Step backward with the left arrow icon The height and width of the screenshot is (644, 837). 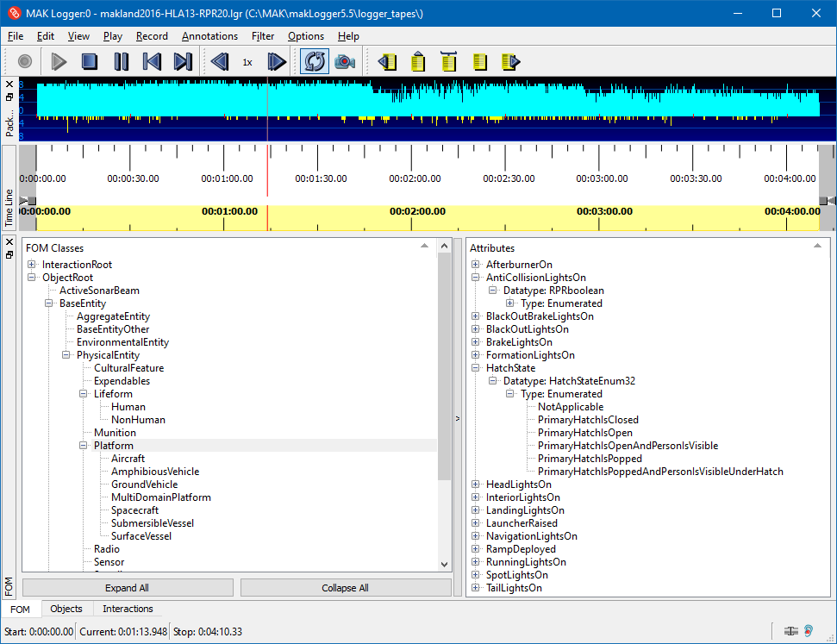click(x=218, y=61)
